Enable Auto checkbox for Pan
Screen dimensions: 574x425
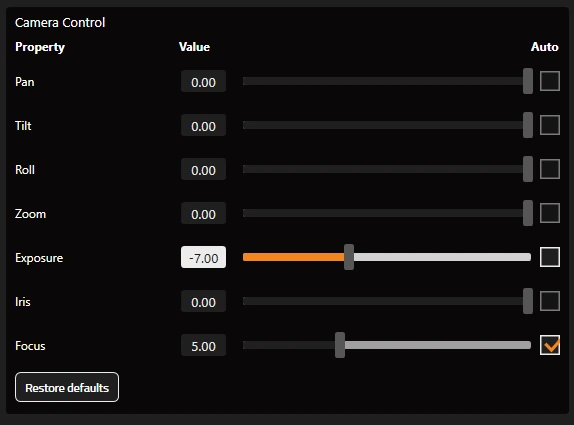pyautogui.click(x=550, y=81)
